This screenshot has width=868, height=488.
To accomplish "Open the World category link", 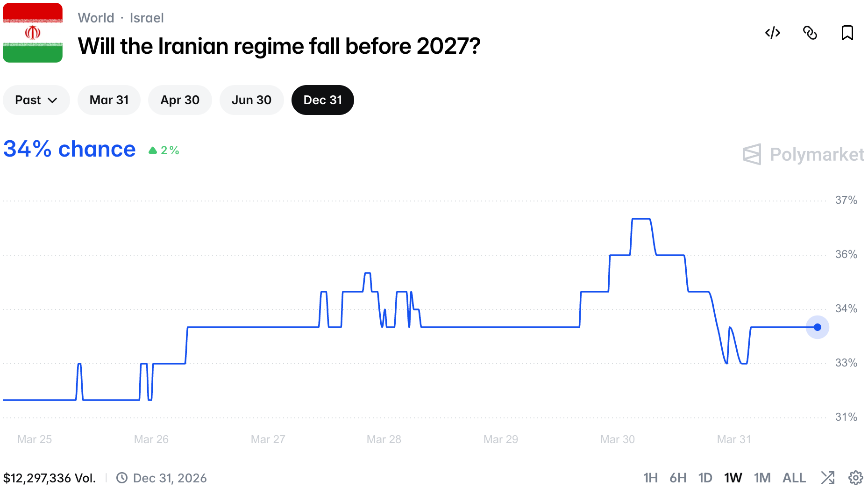I will coord(96,18).
